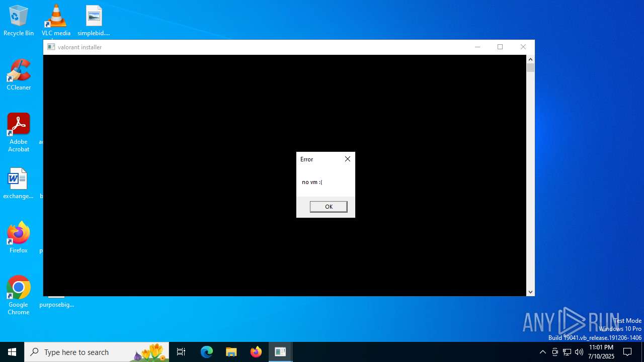Click the vertical scrollbar thumb in installer
Screen dimensions: 644x362
[530, 67]
